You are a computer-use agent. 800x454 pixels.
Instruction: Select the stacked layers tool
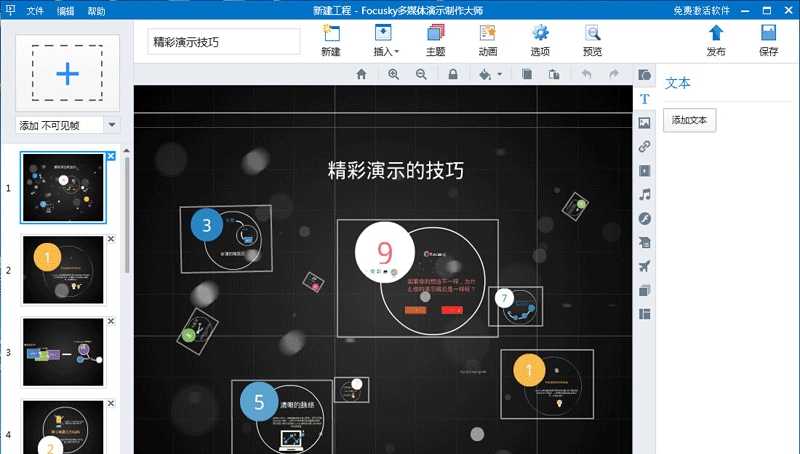tap(644, 290)
